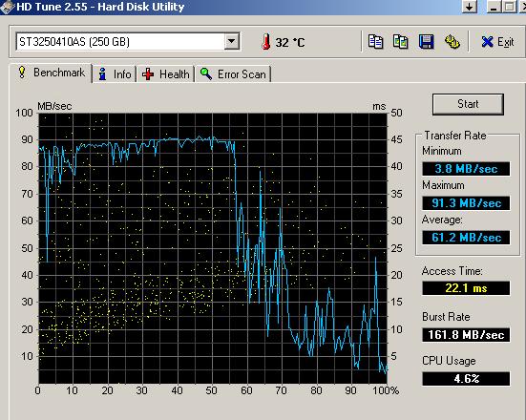Click the Minimum transfer rate value field
This screenshot has height=420, width=526.
pos(466,169)
